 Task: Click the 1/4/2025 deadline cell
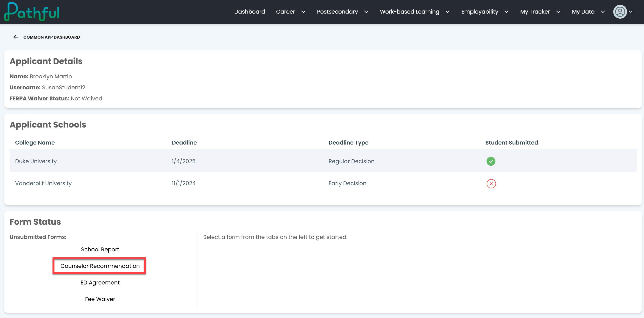[184, 161]
